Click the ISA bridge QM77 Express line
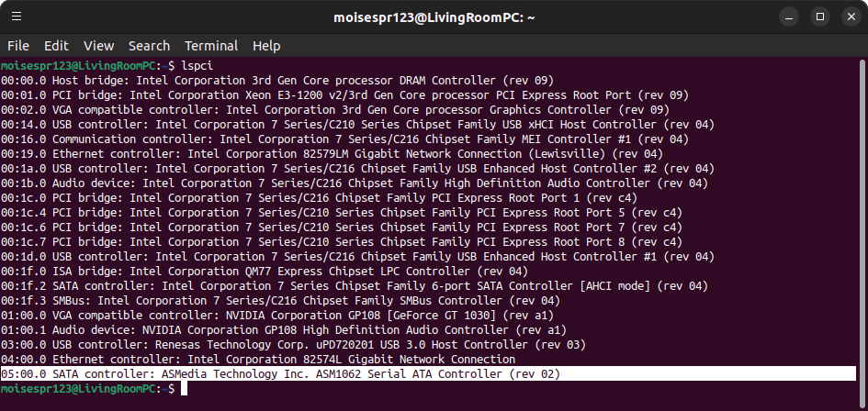This screenshot has height=411, width=868. coord(264,272)
